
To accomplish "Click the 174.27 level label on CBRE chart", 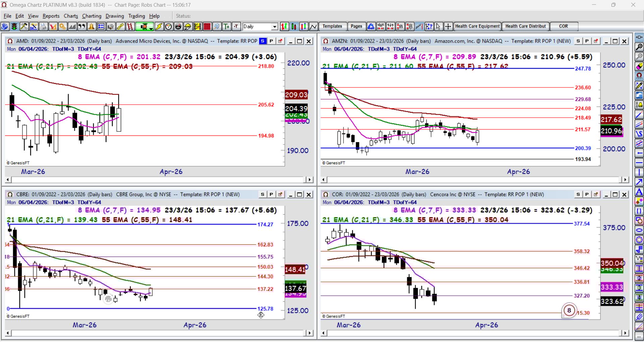I will point(265,224).
